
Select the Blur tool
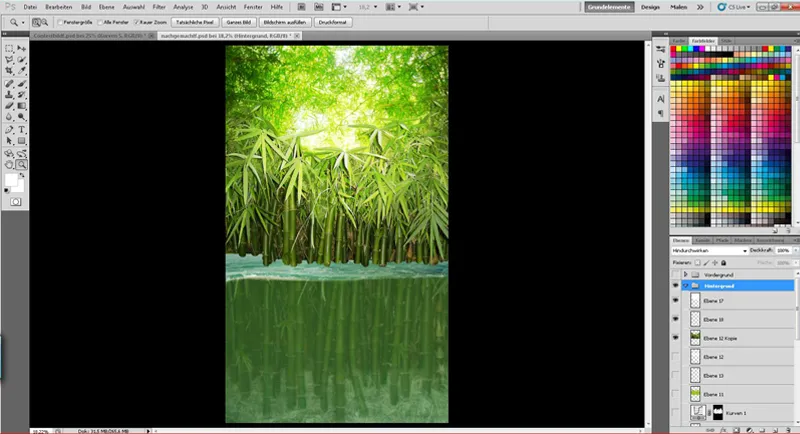point(9,117)
